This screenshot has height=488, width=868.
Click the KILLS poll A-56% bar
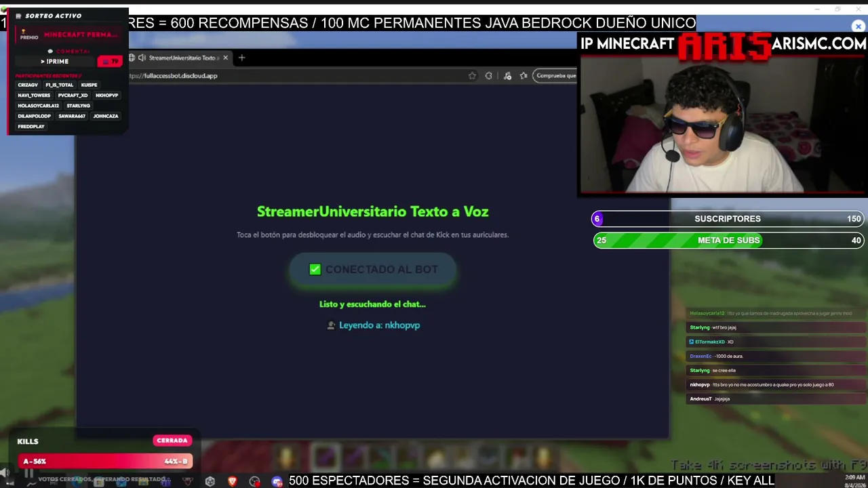[x=104, y=462]
